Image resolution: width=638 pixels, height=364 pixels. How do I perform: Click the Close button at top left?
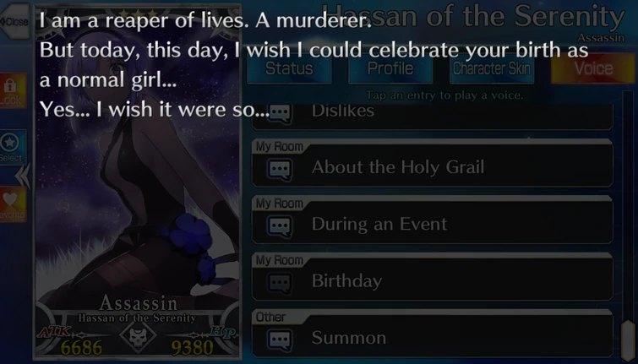(x=15, y=21)
